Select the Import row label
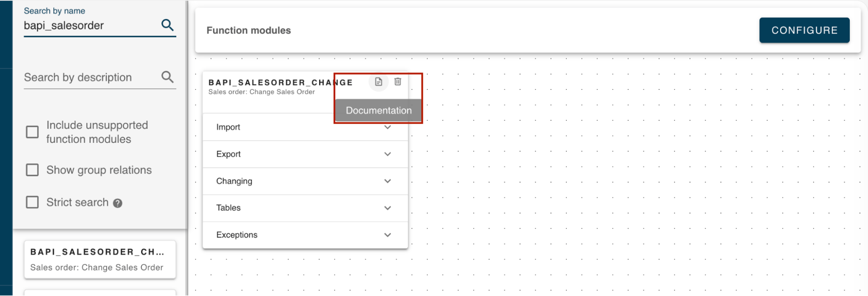The height and width of the screenshot is (296, 868). pos(228,127)
